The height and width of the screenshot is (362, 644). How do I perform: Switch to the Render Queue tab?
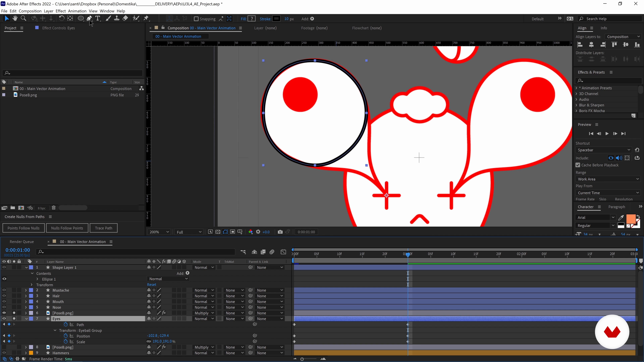click(x=22, y=242)
